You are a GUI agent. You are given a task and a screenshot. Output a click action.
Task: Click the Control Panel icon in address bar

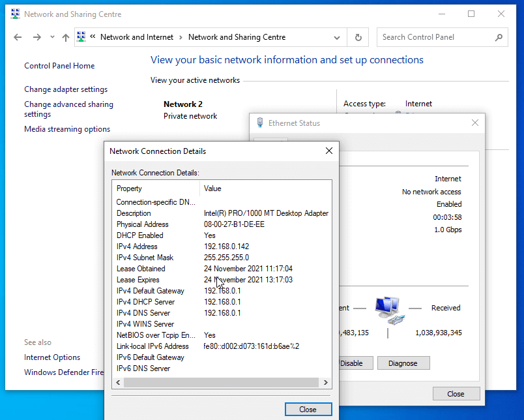point(81,38)
